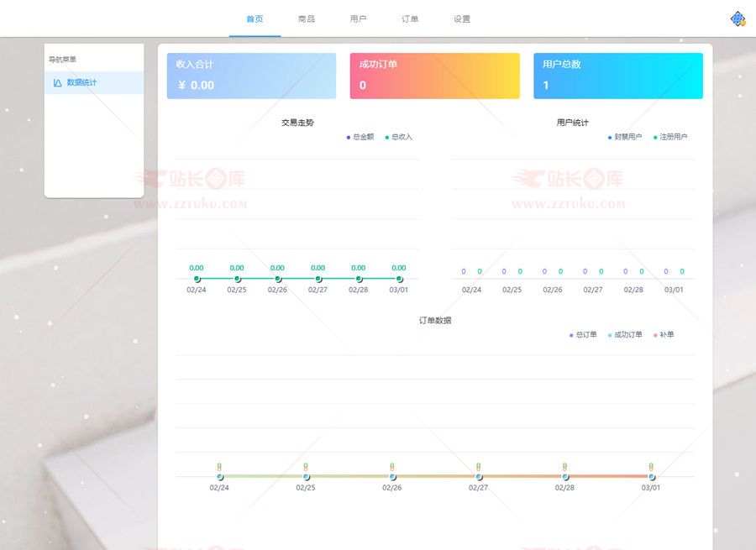Toggle the 总金额 legend in 交易走势 chart
Viewport: 756px width, 550px height.
360,137
